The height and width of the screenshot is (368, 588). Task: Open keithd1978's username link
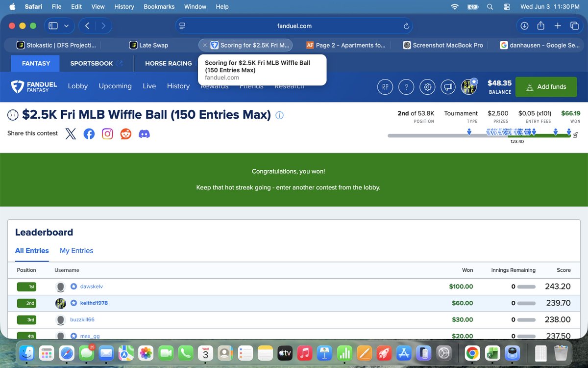[x=94, y=303]
